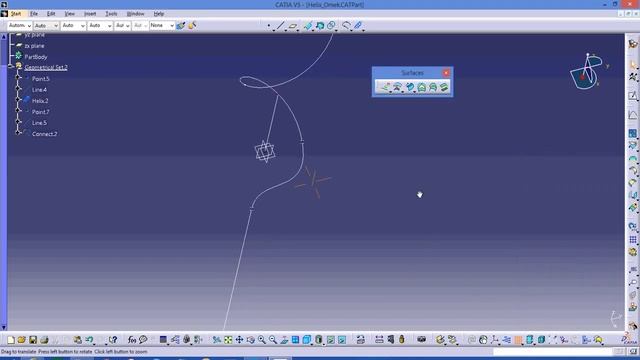The height and width of the screenshot is (360, 640).
Task: Select Line.4 in specification tree
Action: 39,90
